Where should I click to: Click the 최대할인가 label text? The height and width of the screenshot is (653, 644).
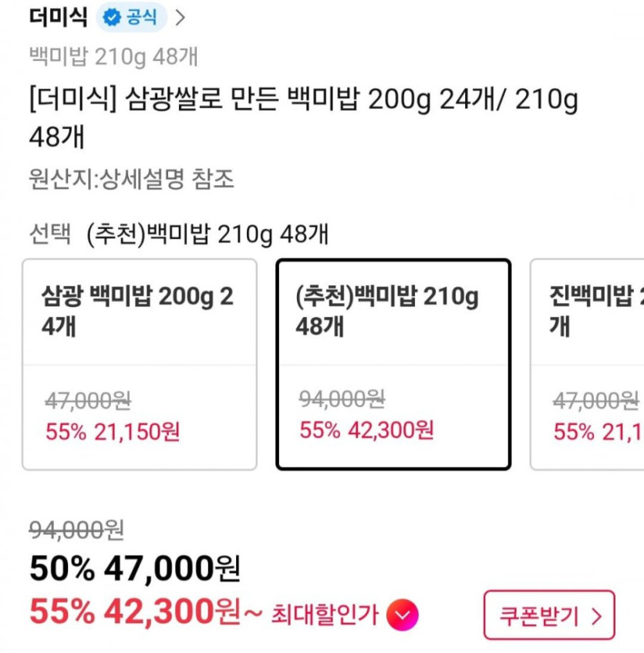(x=324, y=614)
